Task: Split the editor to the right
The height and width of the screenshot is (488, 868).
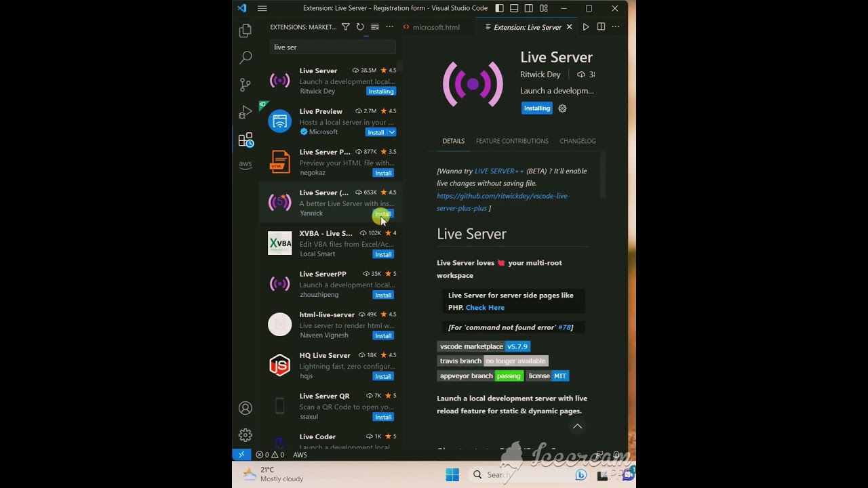Action: tap(601, 27)
